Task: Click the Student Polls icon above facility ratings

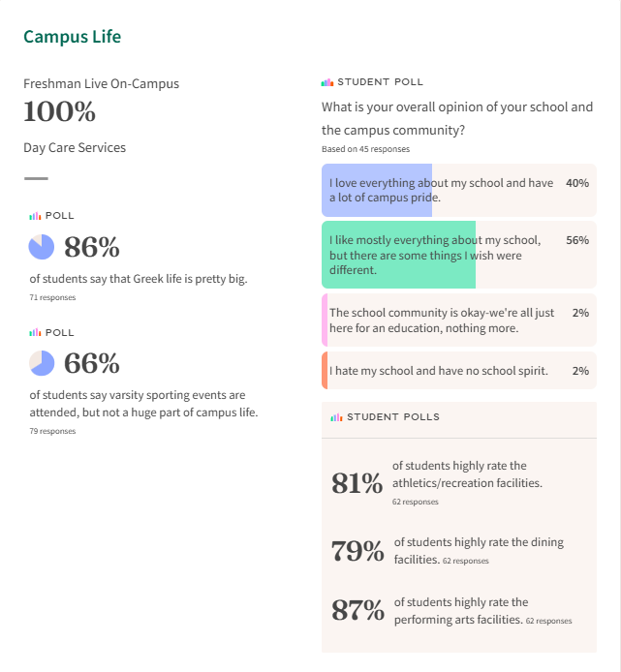Action: pyautogui.click(x=336, y=417)
